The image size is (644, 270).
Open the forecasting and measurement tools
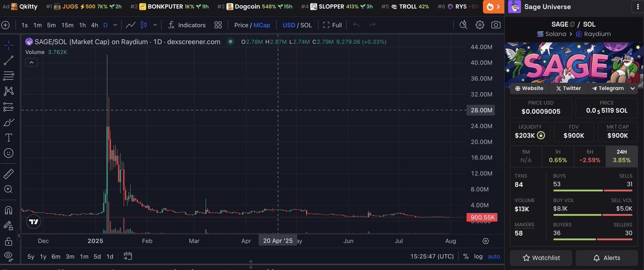click(x=9, y=107)
